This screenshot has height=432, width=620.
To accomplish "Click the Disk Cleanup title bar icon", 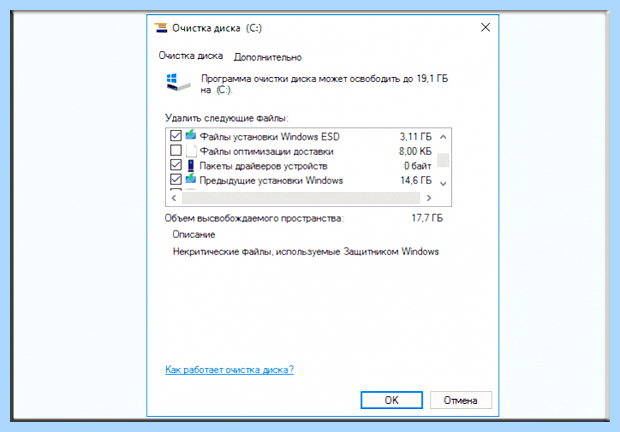I will [161, 28].
